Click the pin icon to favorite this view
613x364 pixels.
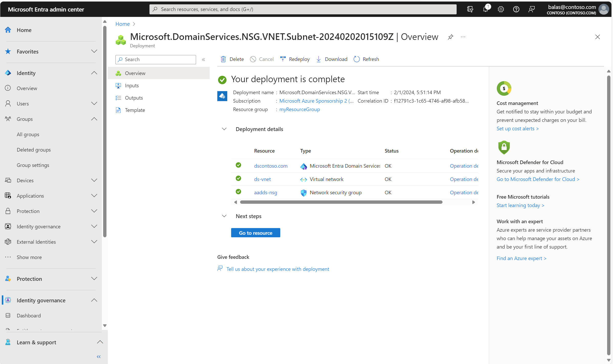click(x=450, y=37)
